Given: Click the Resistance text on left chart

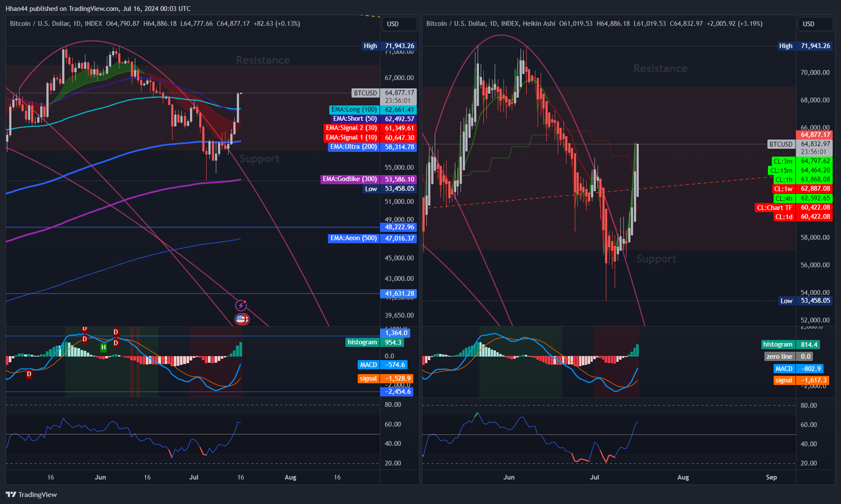Looking at the screenshot, I should pyautogui.click(x=263, y=60).
